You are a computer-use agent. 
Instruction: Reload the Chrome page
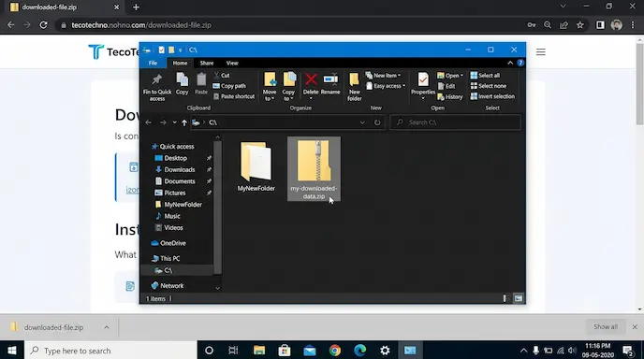[43, 25]
